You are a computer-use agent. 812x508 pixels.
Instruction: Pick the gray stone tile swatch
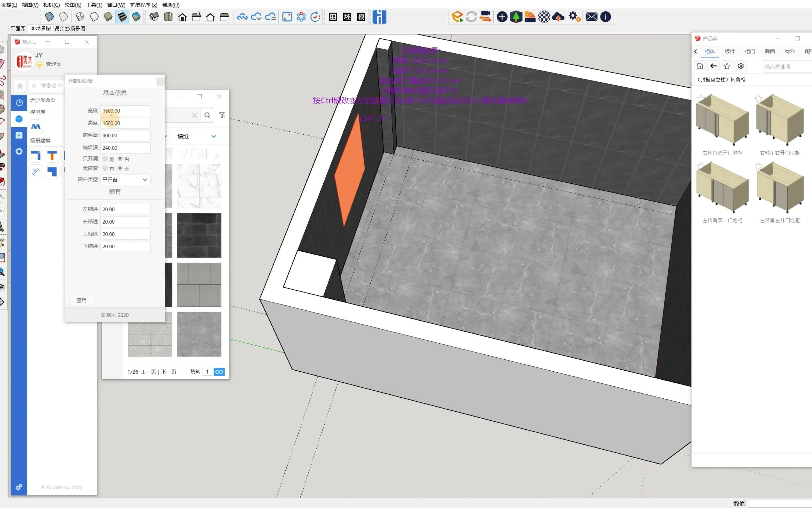[x=199, y=285]
